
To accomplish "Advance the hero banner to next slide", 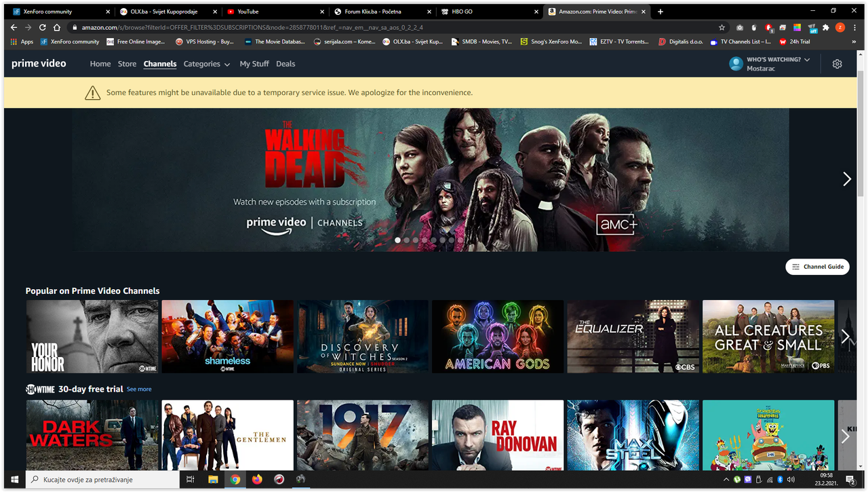I will [847, 179].
